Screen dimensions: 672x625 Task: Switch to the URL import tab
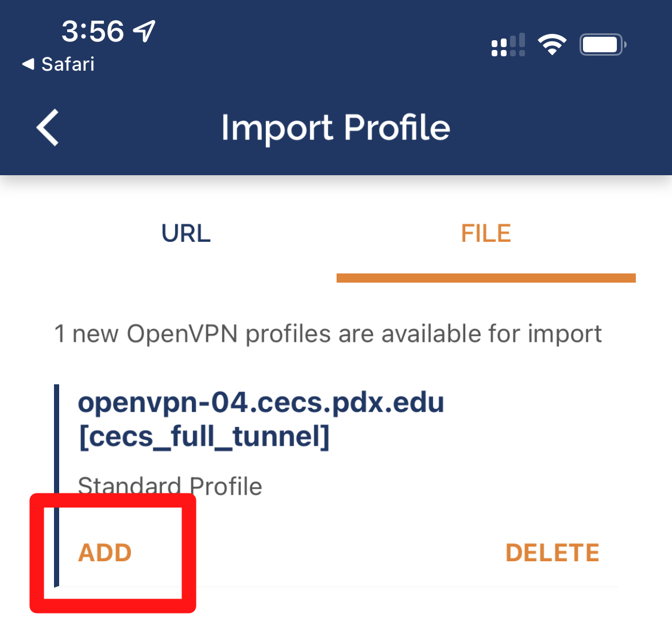[186, 233]
